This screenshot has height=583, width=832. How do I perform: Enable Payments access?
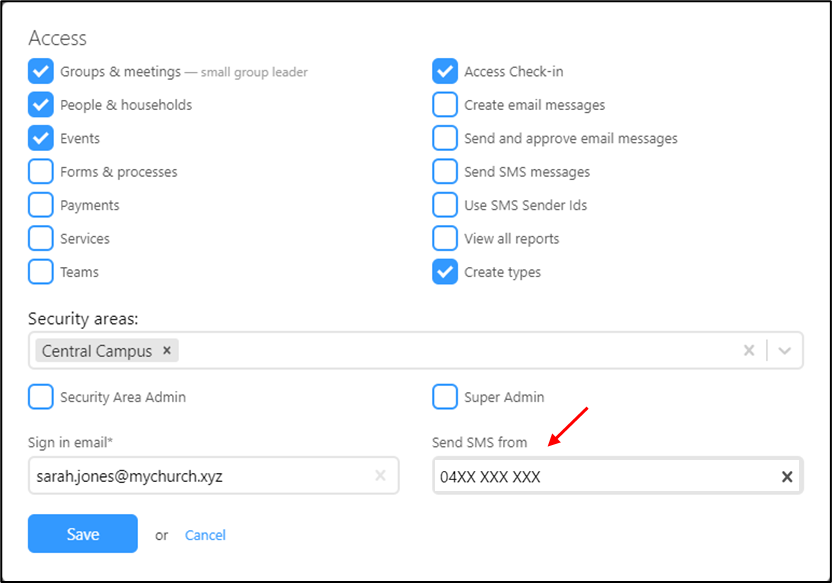coord(41,205)
